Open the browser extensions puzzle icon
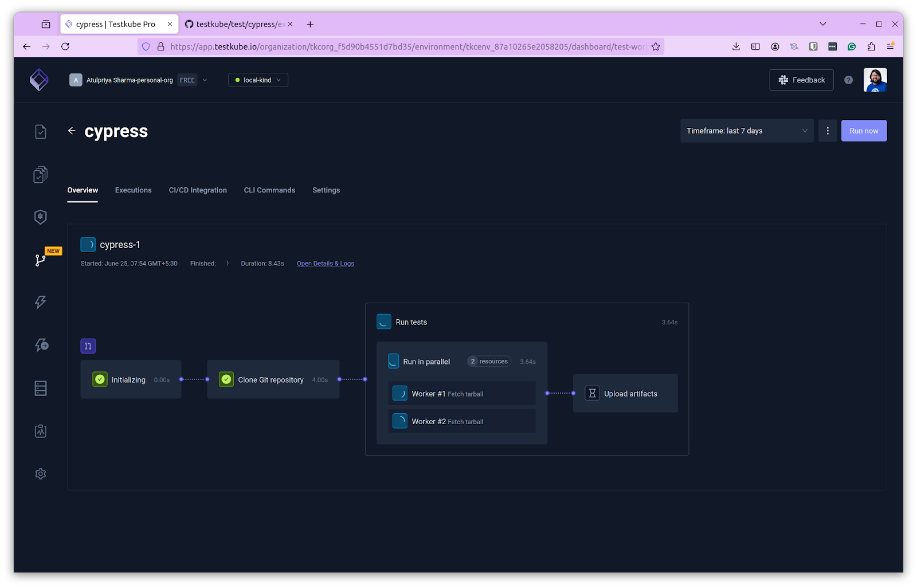The image size is (917, 588). tap(871, 46)
